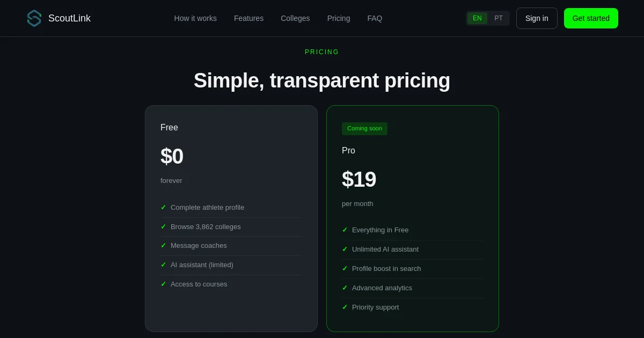Click the checkmark beside Priority support
The image size is (644, 338).
click(345, 307)
